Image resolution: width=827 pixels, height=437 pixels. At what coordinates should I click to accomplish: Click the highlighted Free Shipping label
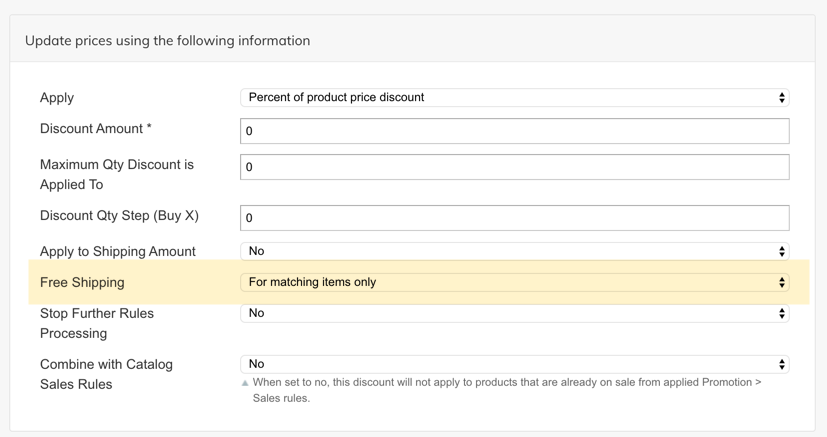[82, 283]
